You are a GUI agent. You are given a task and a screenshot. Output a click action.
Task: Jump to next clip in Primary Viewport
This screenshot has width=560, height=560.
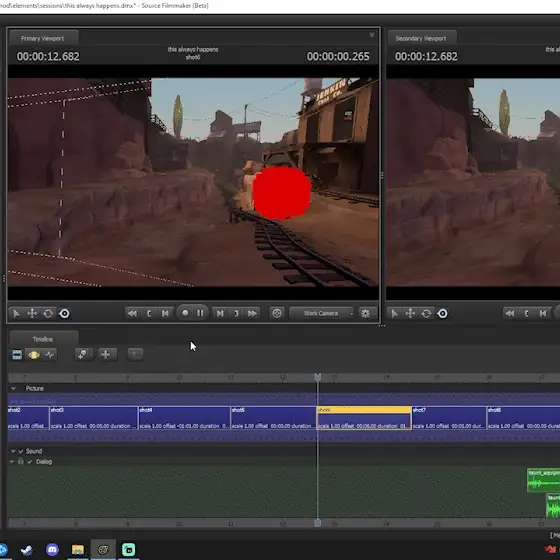point(252,314)
